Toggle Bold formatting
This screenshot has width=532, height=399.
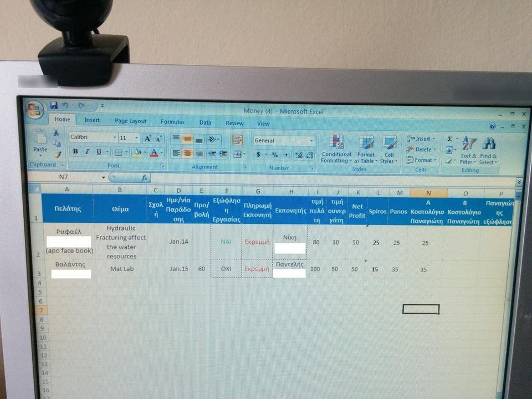click(x=75, y=152)
